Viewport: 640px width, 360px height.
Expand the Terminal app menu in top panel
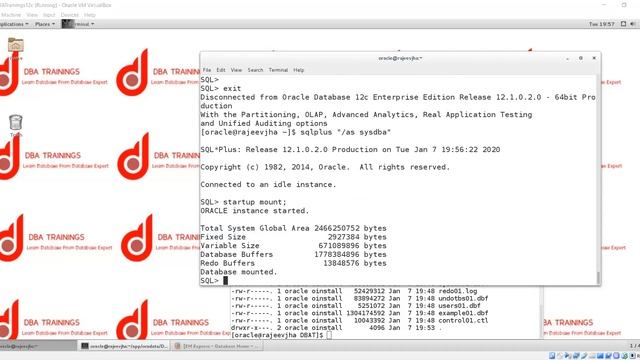(78, 24)
